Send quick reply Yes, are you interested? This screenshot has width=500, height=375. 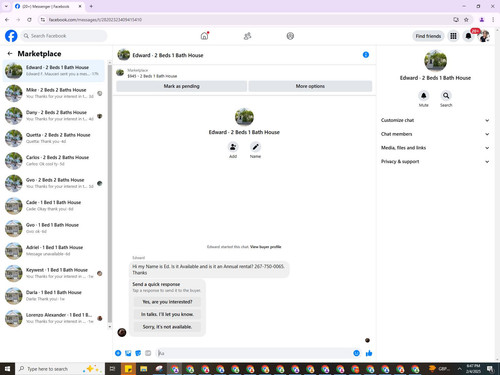167,302
